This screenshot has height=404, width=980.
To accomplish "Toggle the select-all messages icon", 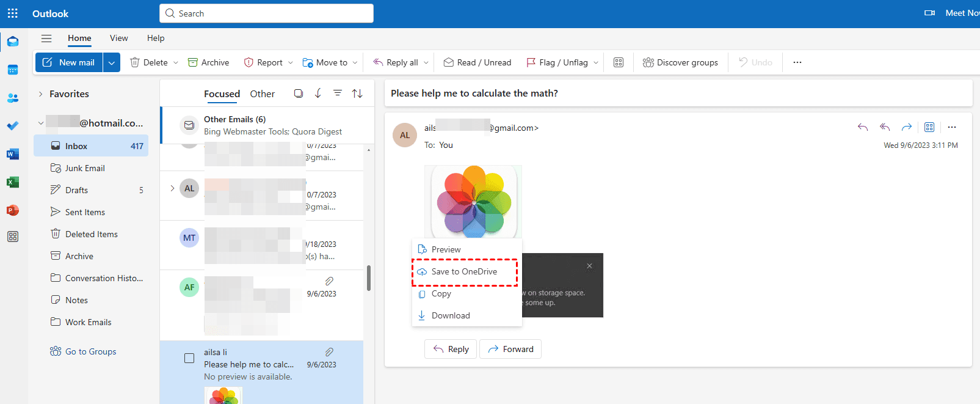I will pos(299,94).
